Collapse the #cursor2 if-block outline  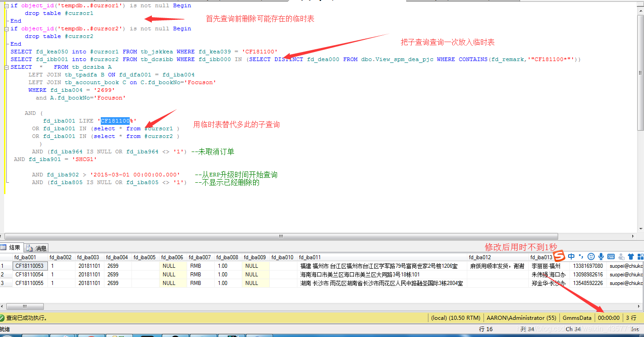(7, 28)
